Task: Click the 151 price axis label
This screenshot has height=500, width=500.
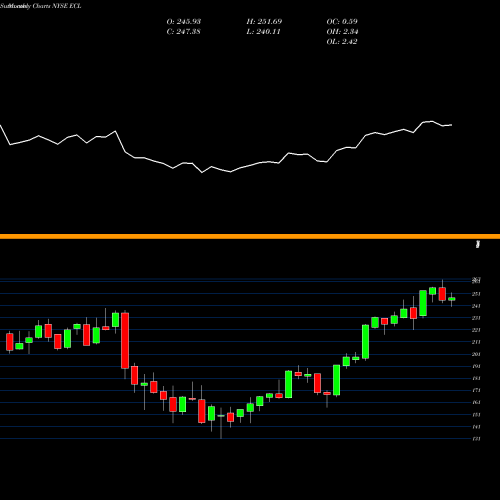Action: [476, 415]
